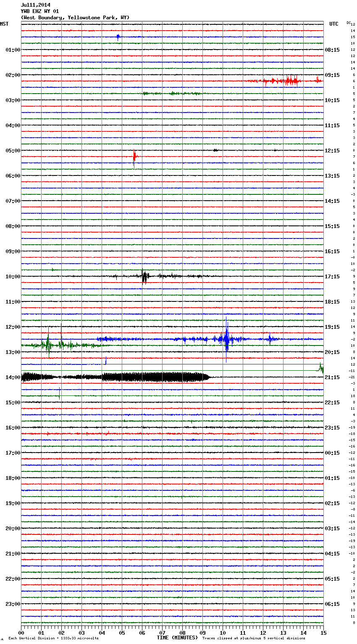
Task: Click the 07 minute tick label
Action: tap(162, 633)
